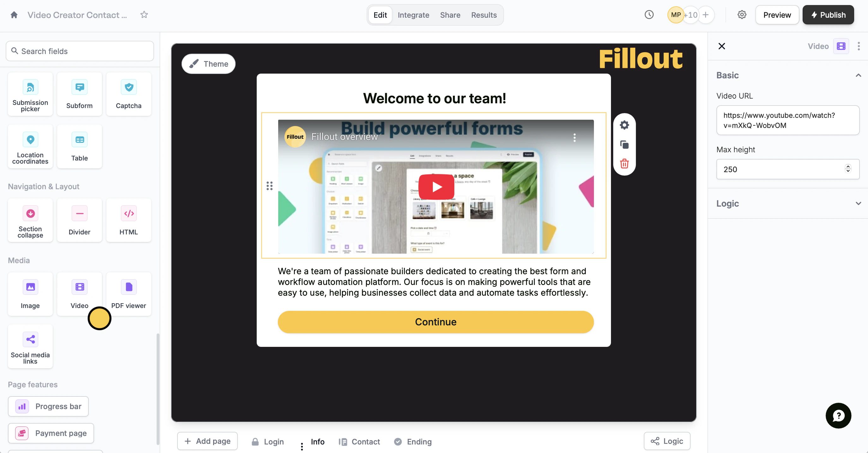Open the help chat bubble
This screenshot has height=453, width=868.
[838, 416]
